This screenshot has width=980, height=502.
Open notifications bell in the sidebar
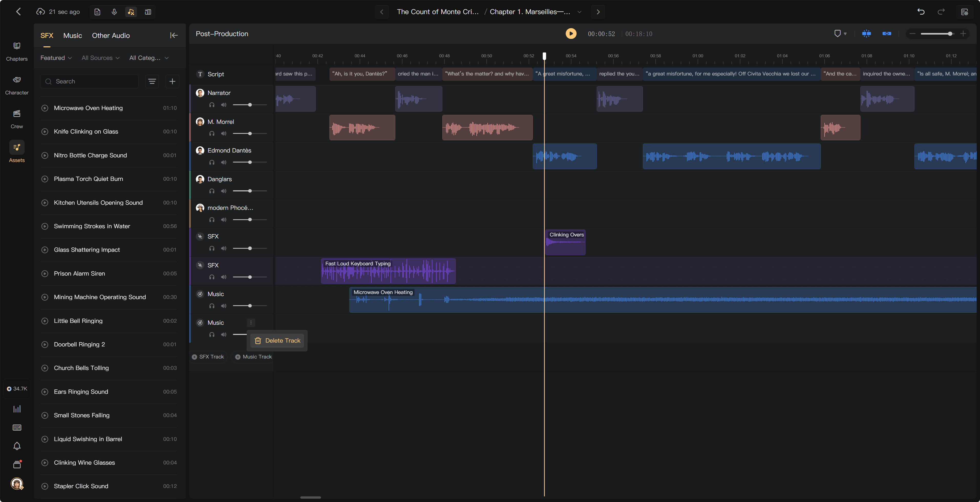point(17,446)
